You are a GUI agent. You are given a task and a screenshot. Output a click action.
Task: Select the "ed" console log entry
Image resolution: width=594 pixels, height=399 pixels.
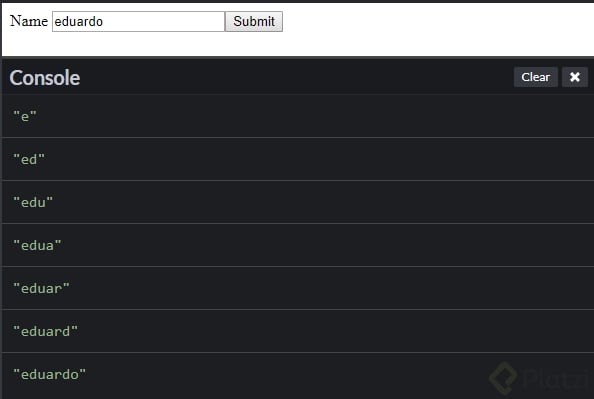[x=298, y=159]
